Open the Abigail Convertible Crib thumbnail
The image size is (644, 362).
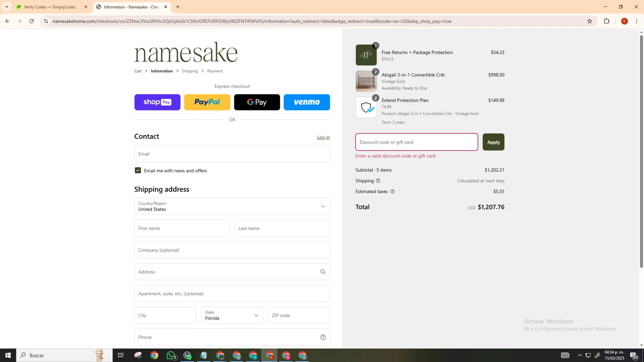click(x=366, y=81)
